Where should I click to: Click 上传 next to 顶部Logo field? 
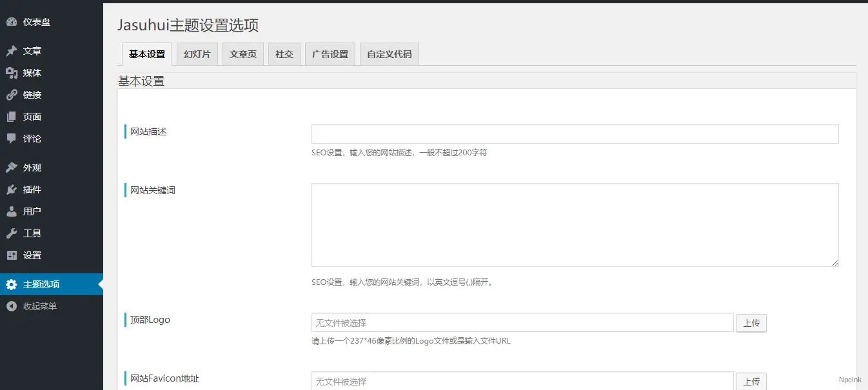tap(751, 323)
